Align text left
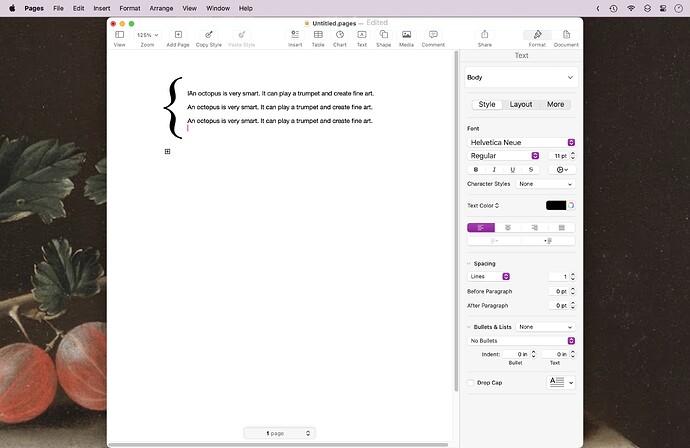Screen dimensions: 690x448 pyautogui.click(x=481, y=228)
